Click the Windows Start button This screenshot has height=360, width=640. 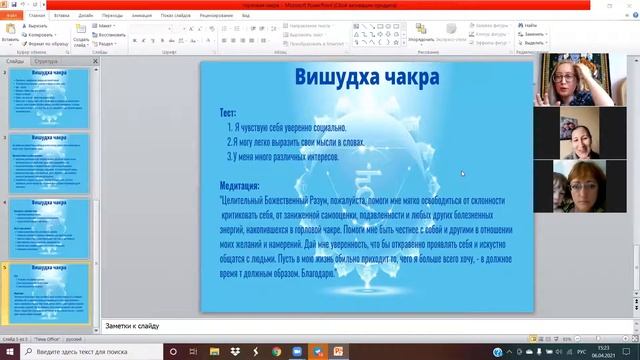point(10,351)
